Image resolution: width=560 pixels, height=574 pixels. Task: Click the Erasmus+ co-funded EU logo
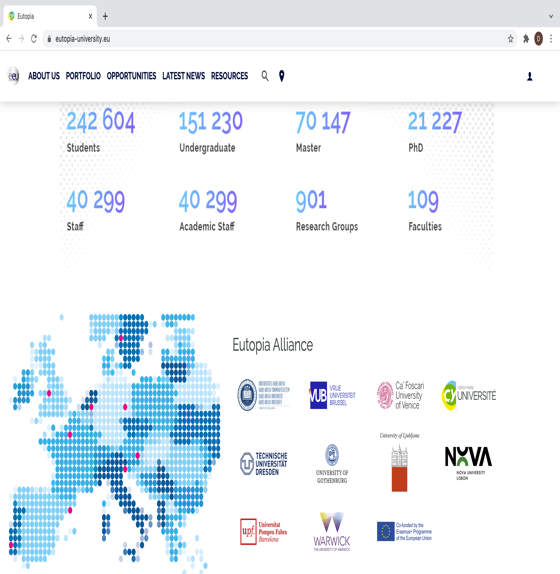point(404,532)
